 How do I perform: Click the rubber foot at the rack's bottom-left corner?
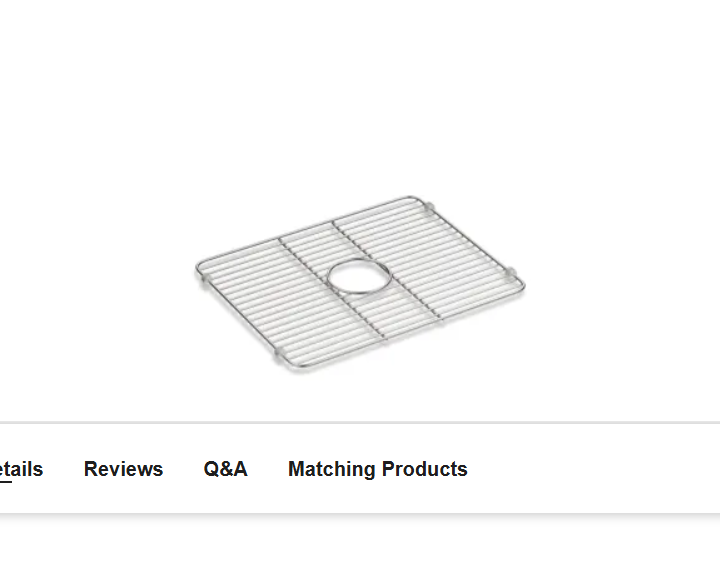pyautogui.click(x=279, y=355)
